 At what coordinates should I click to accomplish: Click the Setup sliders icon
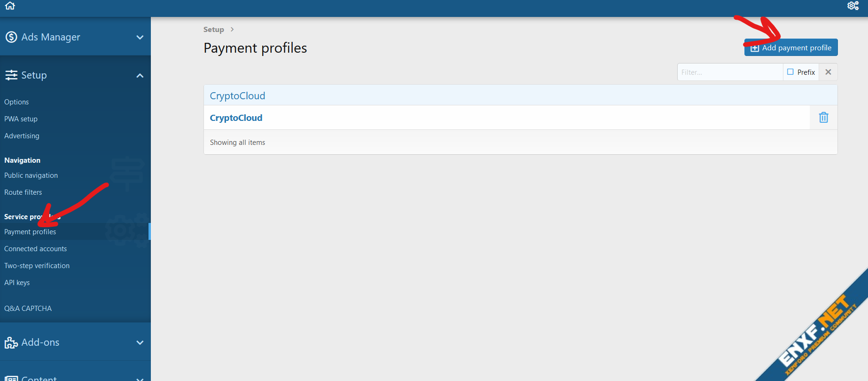[11, 75]
